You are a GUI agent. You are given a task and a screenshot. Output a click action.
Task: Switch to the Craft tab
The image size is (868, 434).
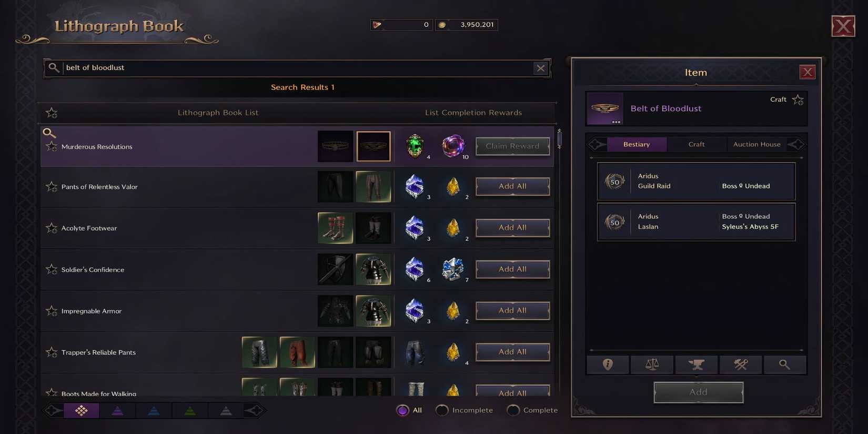point(697,144)
